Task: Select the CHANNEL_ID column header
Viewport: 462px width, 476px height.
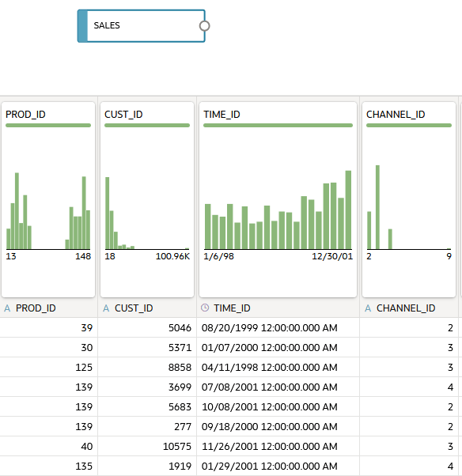Action: [x=409, y=308]
